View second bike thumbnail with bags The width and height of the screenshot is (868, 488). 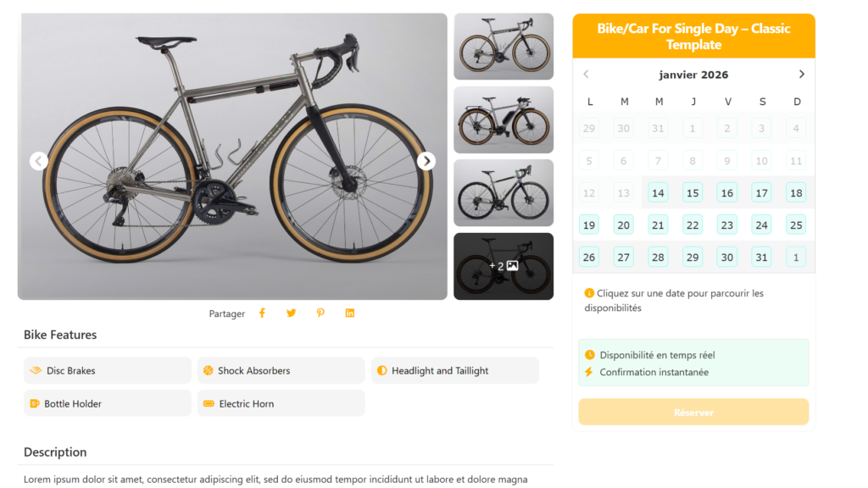point(504,119)
